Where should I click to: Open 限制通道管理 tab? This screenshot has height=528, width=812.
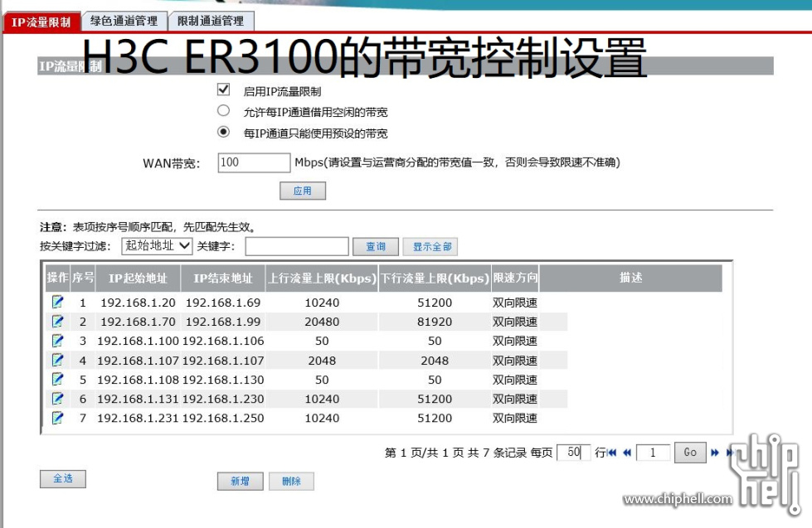point(211,22)
